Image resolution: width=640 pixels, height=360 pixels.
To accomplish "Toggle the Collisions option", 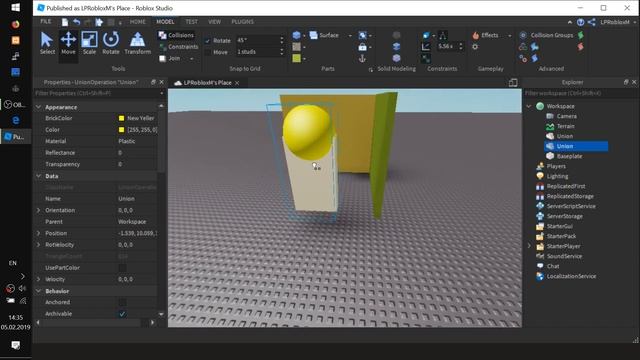I will [x=176, y=35].
